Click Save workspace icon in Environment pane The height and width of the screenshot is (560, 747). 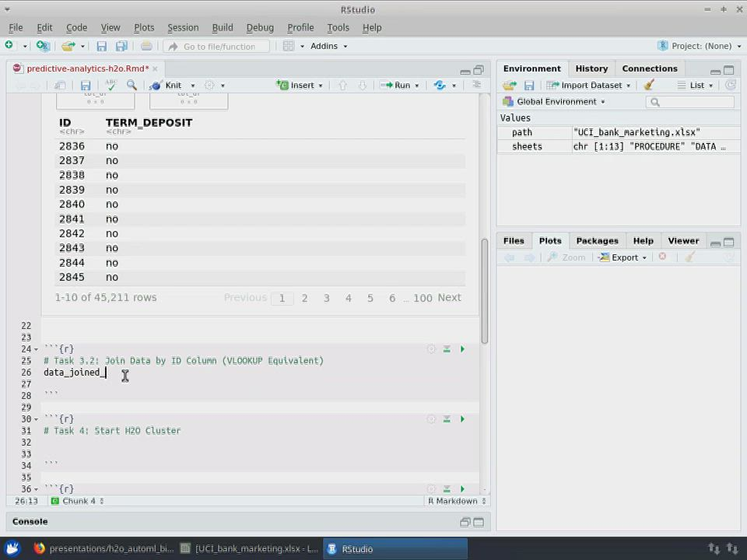click(x=529, y=86)
